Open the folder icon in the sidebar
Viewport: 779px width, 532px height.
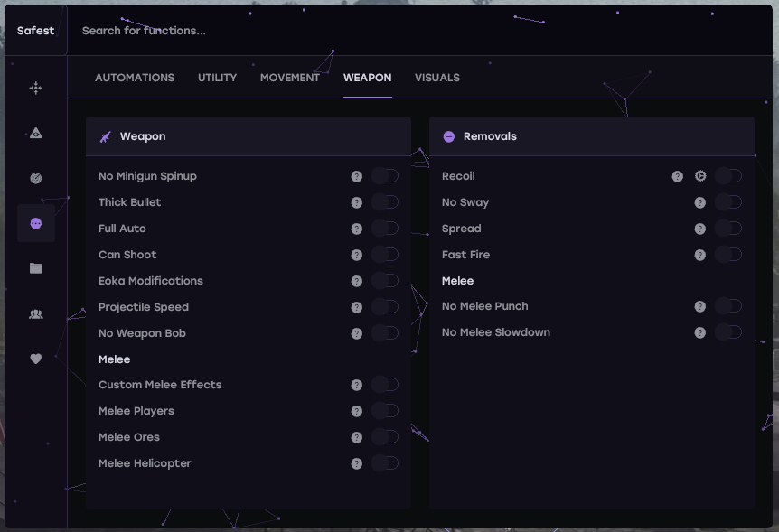coord(36,268)
